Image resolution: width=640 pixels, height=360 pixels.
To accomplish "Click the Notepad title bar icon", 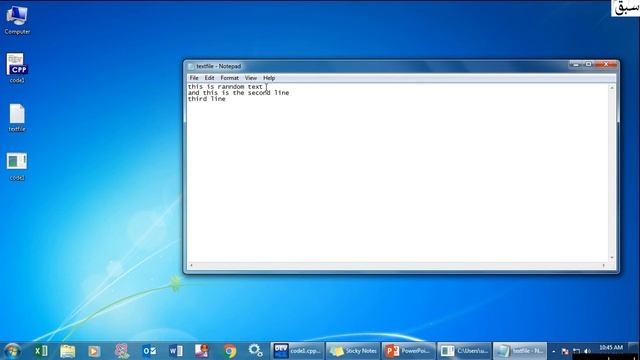I will pyautogui.click(x=191, y=66).
